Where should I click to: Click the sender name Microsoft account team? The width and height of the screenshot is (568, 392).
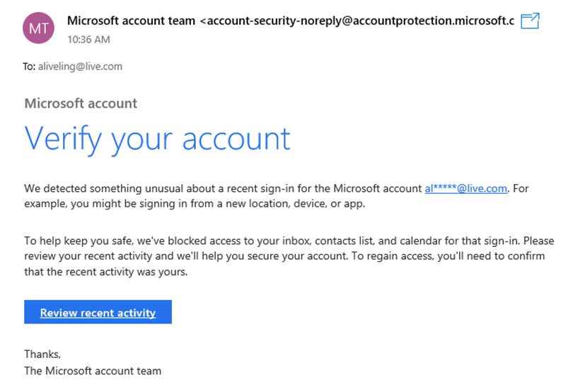(132, 21)
